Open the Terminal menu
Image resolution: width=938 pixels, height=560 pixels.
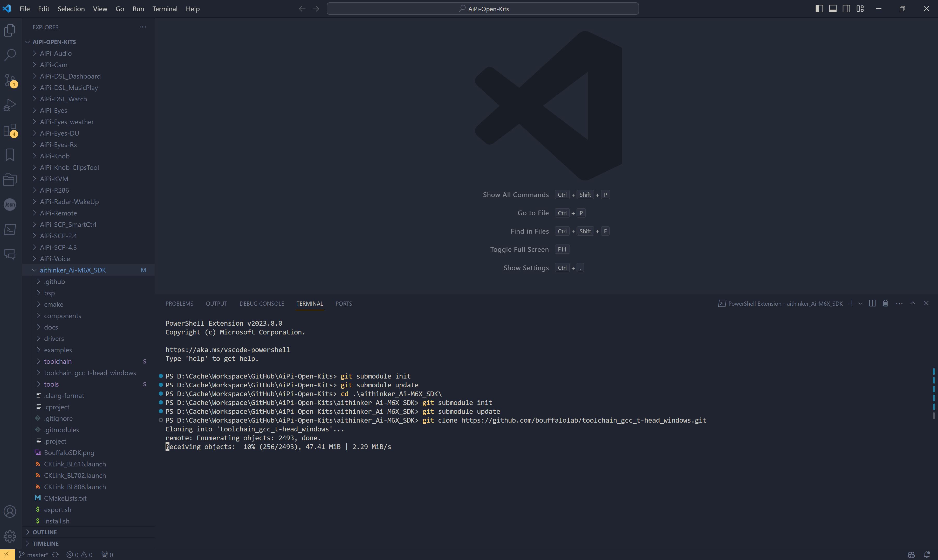[165, 9]
